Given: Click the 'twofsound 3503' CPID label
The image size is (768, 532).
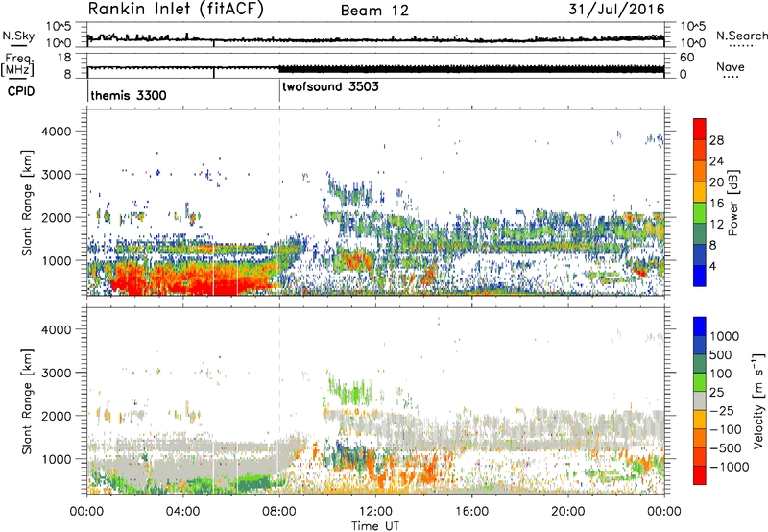Looking at the screenshot, I should coord(330,87).
